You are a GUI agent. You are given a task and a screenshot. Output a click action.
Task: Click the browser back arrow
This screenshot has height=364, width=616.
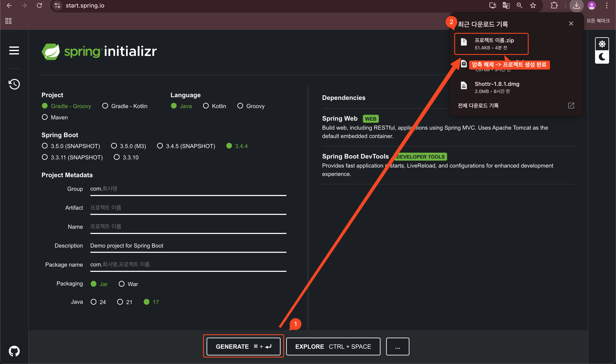[x=9, y=5]
